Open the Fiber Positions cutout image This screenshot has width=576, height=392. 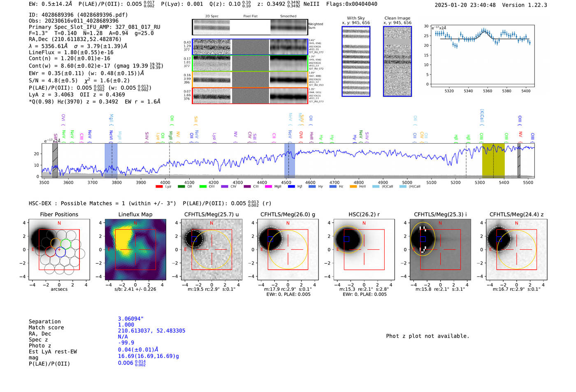(59, 249)
